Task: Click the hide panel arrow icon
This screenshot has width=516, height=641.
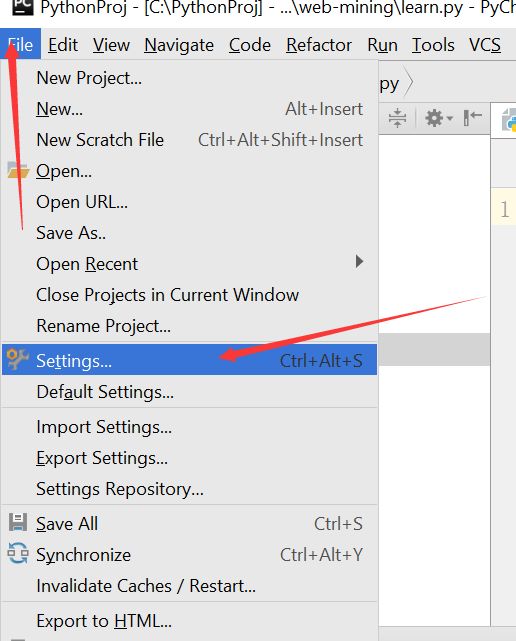Action: 473,118
